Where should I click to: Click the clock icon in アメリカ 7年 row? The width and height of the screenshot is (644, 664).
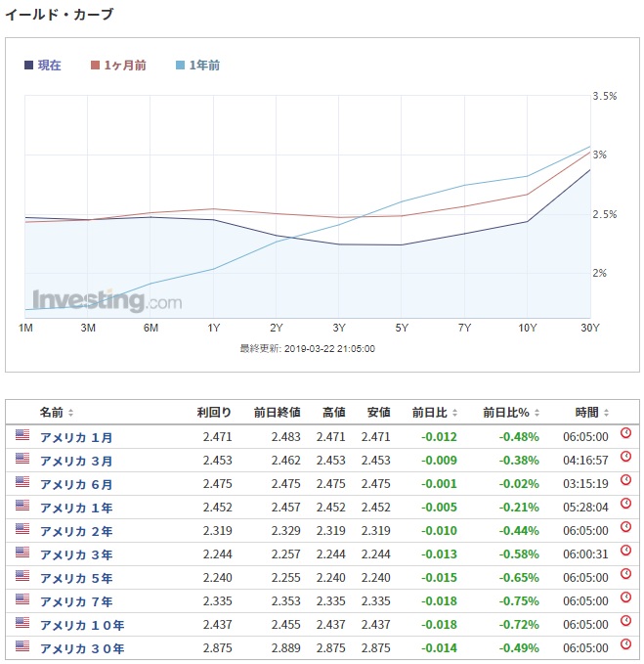pyautogui.click(x=625, y=598)
